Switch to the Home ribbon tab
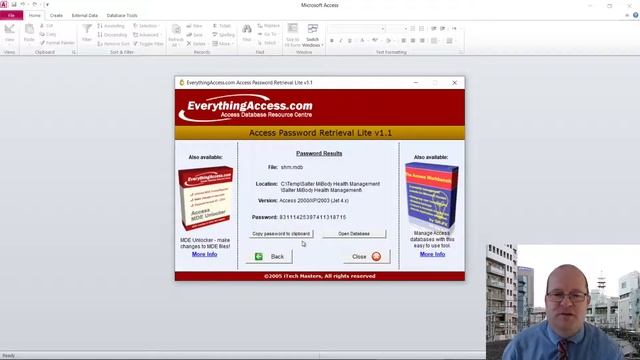Image resolution: width=640 pixels, height=360 pixels. pos(35,16)
